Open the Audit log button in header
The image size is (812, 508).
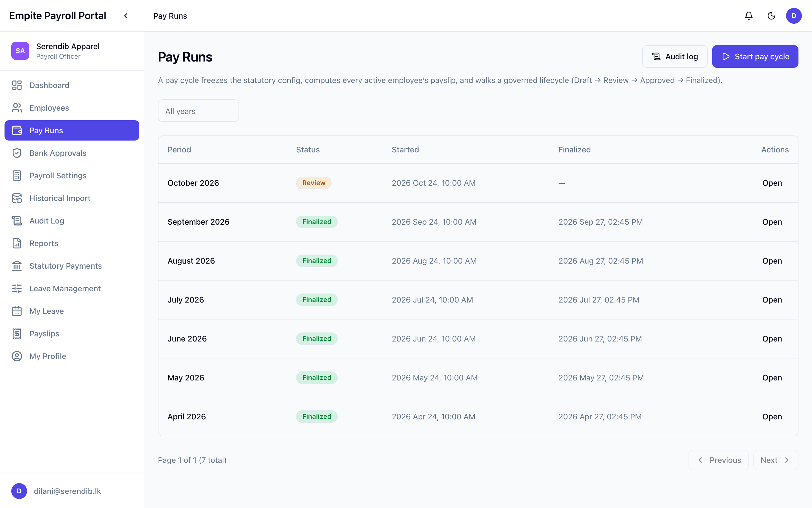pyautogui.click(x=675, y=56)
